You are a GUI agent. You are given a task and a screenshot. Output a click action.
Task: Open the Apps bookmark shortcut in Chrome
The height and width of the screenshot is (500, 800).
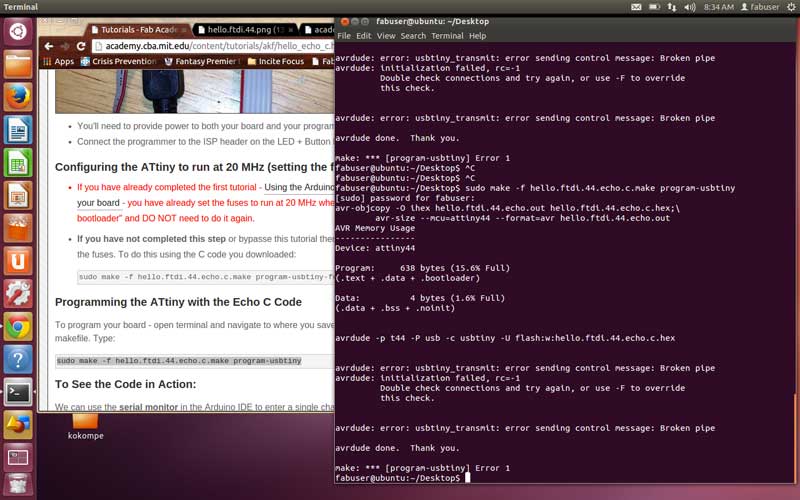pos(59,61)
